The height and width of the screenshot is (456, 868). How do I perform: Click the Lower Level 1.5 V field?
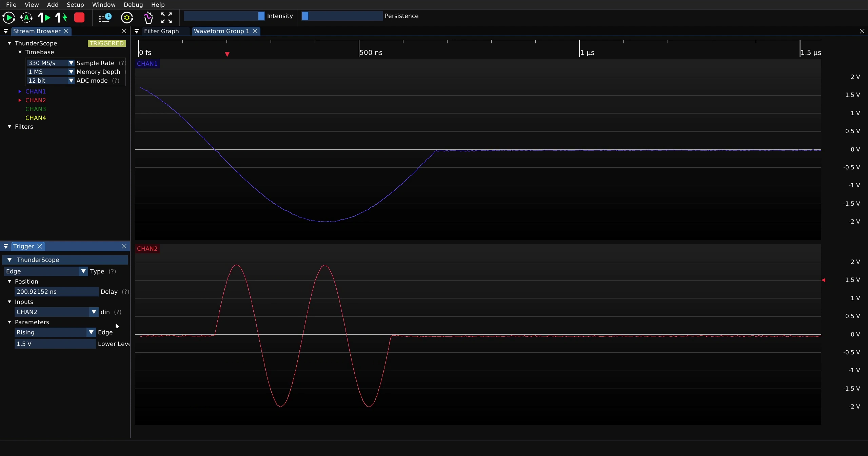tap(55, 344)
